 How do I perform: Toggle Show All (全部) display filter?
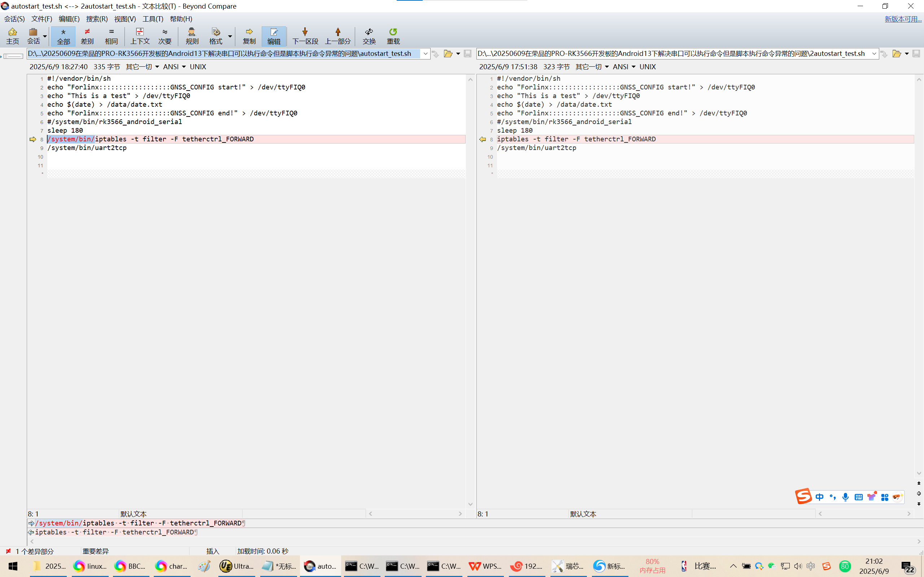point(64,36)
